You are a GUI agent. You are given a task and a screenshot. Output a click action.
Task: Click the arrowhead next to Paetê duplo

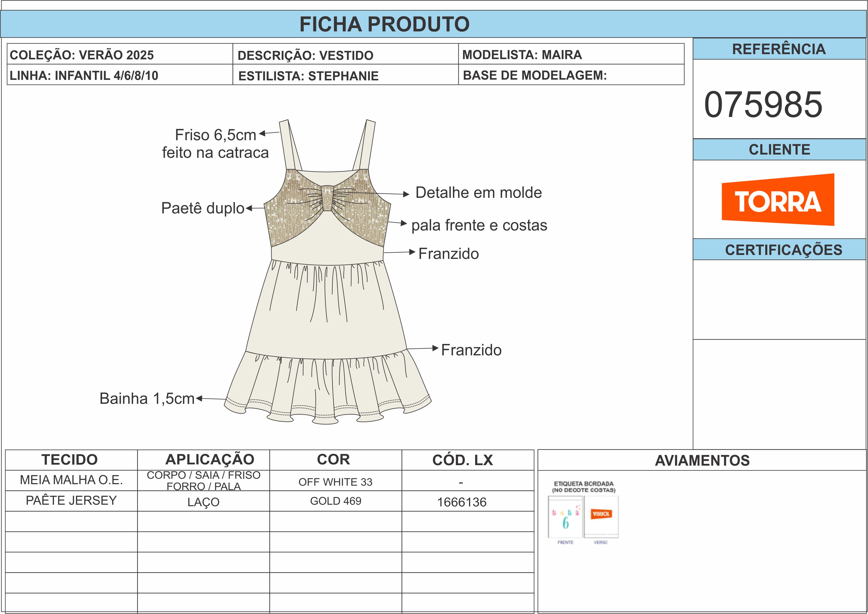click(x=249, y=208)
